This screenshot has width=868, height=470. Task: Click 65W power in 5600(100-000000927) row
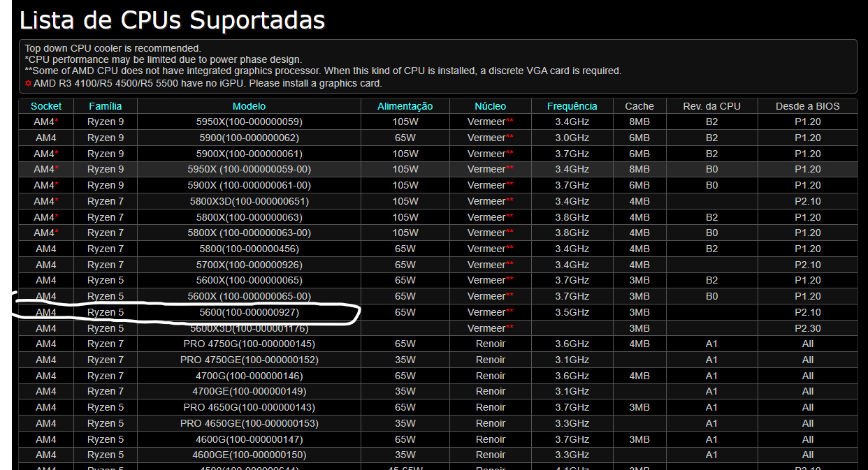[405, 312]
